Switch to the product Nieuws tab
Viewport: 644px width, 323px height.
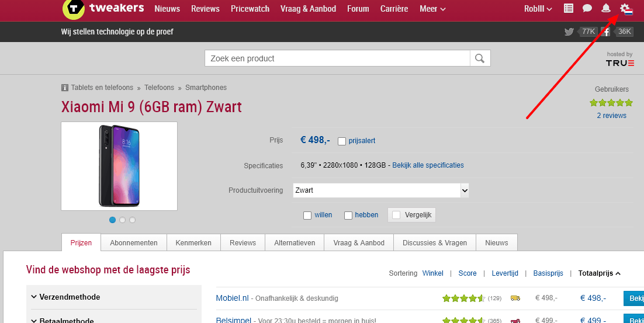point(497,242)
